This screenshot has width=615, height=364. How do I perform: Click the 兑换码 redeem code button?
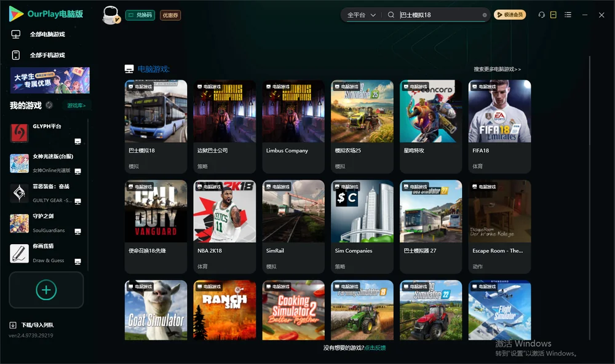[140, 15]
